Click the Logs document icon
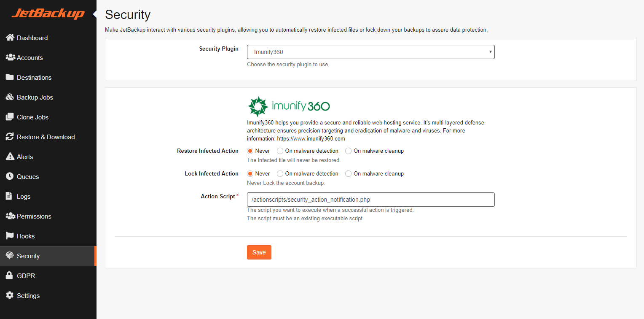This screenshot has width=644, height=319. 8,196
